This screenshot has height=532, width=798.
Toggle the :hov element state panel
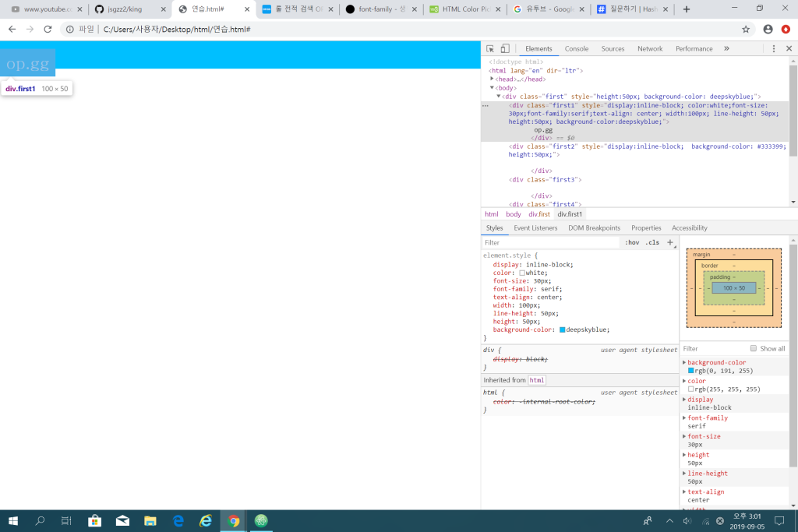click(632, 242)
